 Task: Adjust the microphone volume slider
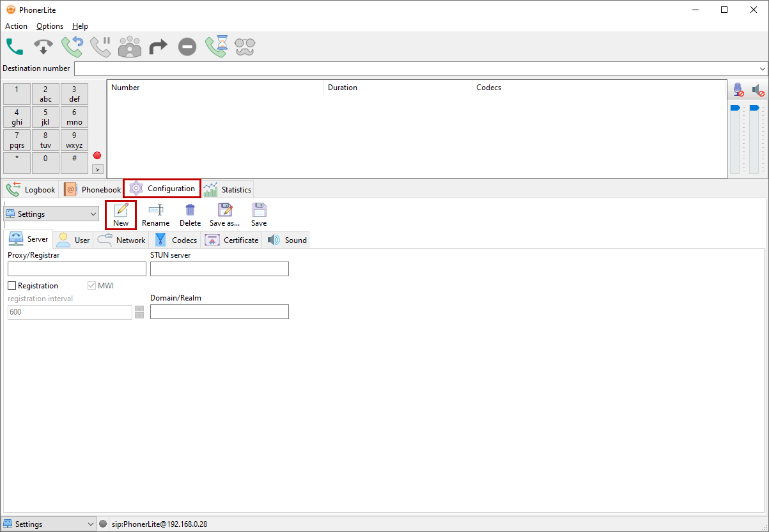click(x=735, y=109)
